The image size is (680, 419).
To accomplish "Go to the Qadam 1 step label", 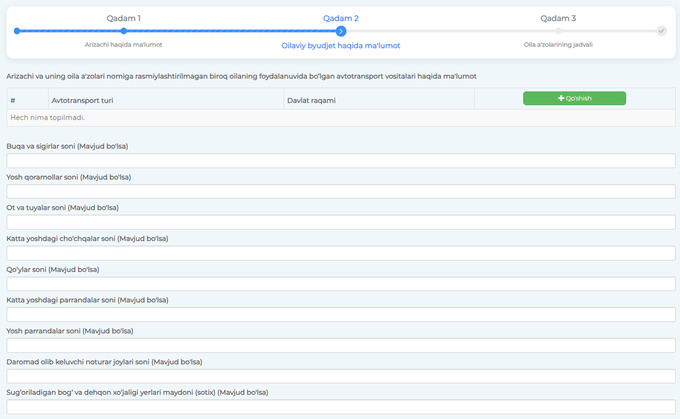I will (124, 18).
